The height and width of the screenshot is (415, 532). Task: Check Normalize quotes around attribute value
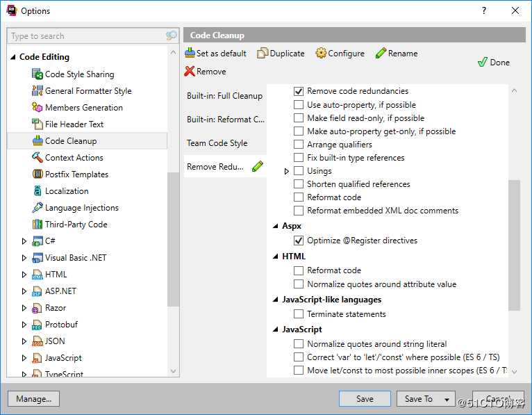(x=299, y=284)
